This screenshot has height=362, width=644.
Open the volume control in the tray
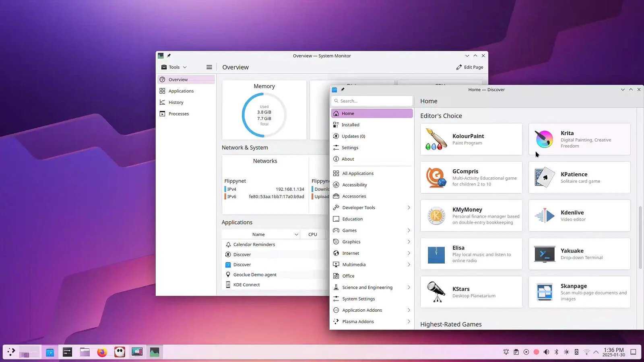(x=546, y=352)
